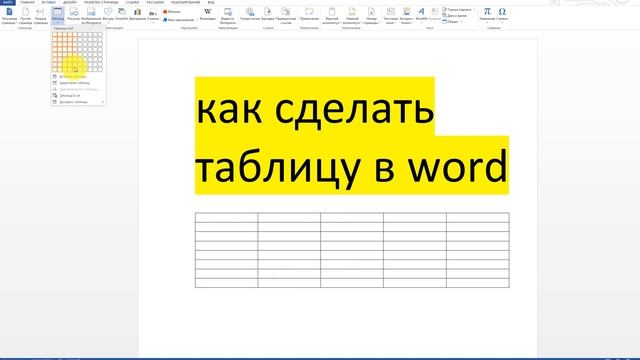This screenshot has width=640, height=360.
Task: Click the Wikipedia (Википедия) app icon
Action: click(208, 14)
